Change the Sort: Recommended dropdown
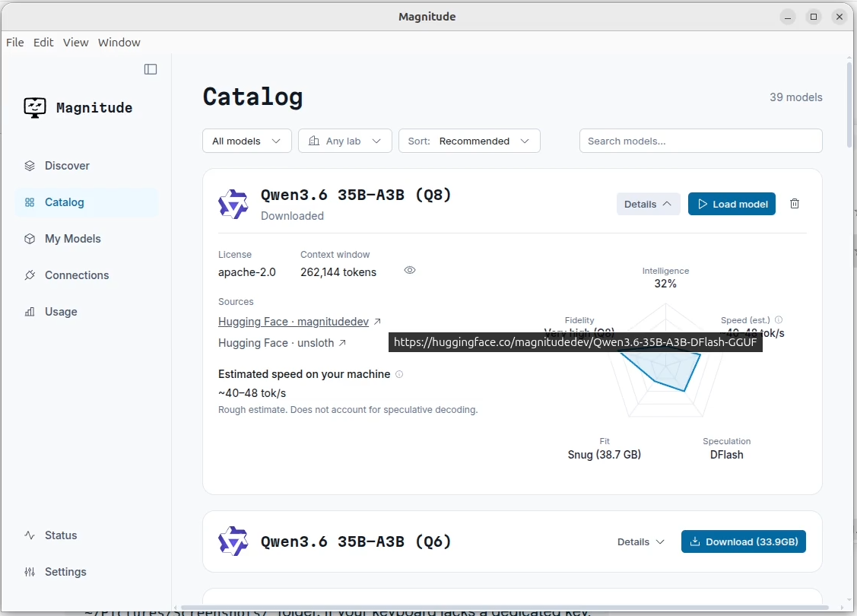The height and width of the screenshot is (616, 857). (x=469, y=141)
